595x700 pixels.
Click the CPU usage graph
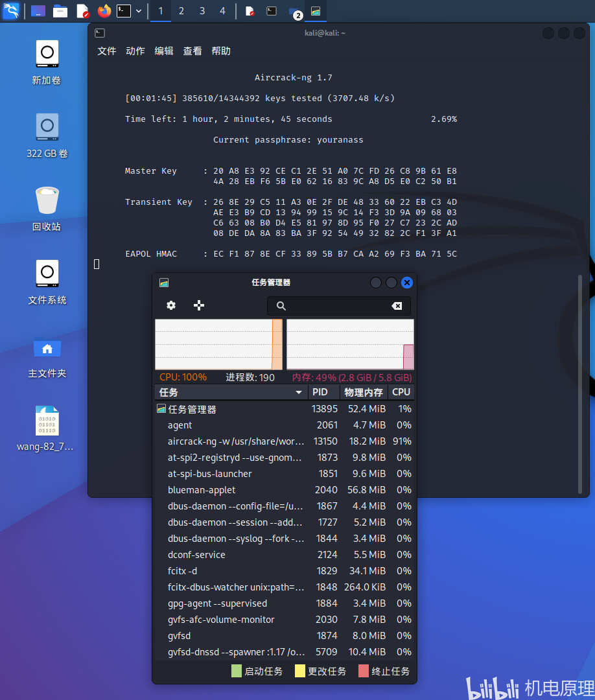[218, 344]
